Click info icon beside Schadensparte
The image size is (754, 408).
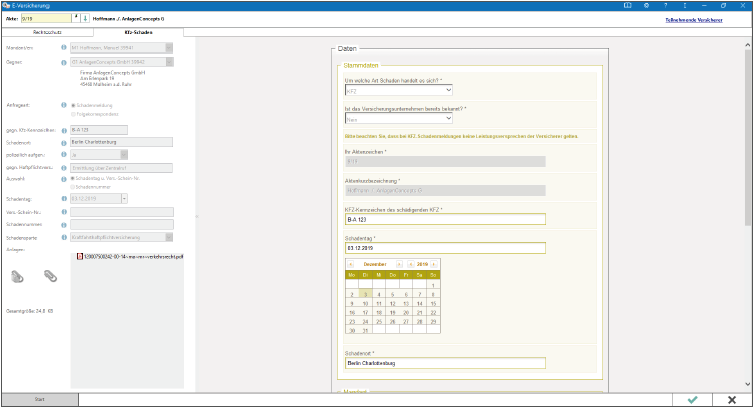tap(63, 237)
